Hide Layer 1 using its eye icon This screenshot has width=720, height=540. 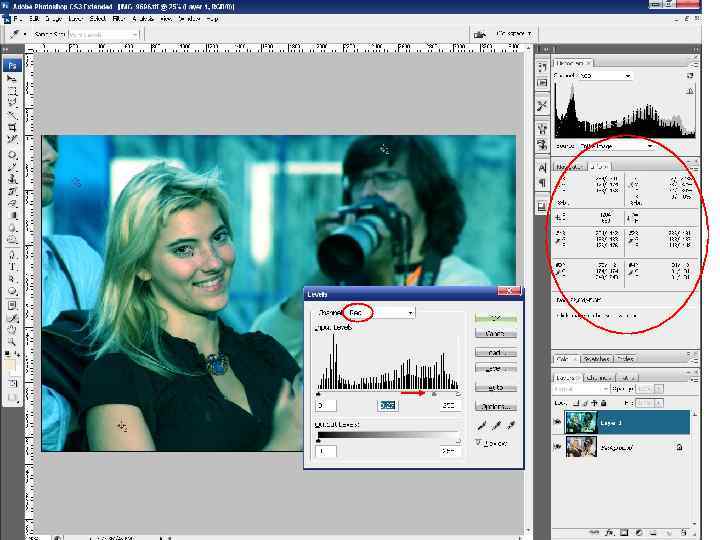click(x=558, y=422)
